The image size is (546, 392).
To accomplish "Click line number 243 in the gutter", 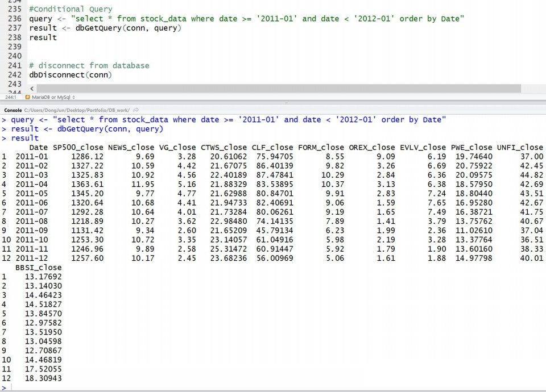I will (x=15, y=84).
